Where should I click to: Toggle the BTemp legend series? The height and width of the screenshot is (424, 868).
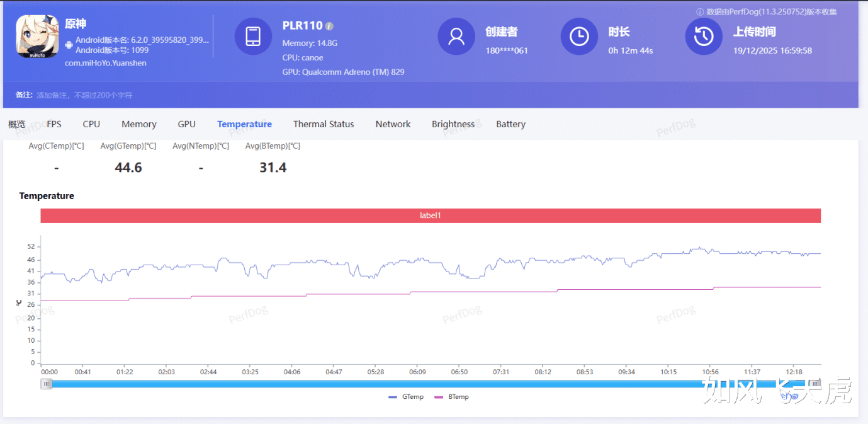click(451, 397)
